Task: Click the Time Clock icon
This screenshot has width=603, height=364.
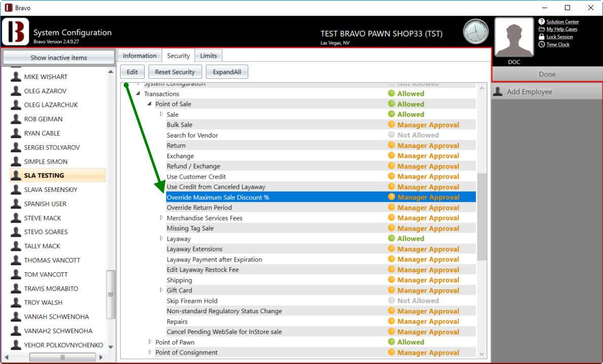Action: (x=542, y=45)
